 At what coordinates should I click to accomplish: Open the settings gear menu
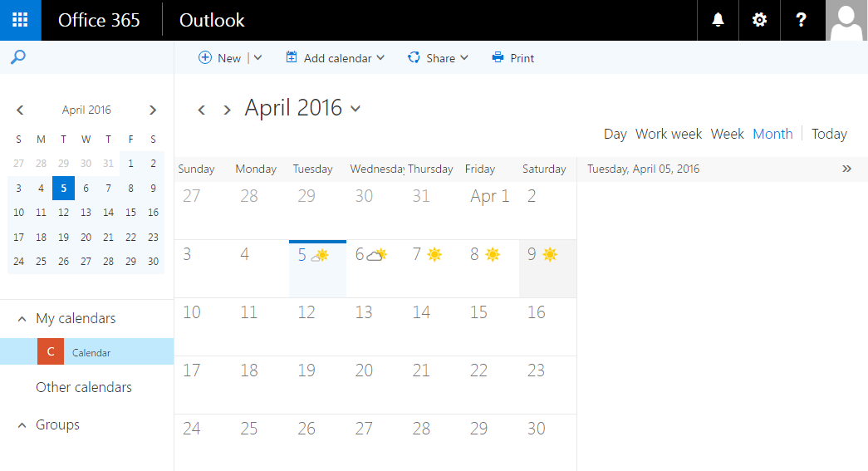point(759,20)
